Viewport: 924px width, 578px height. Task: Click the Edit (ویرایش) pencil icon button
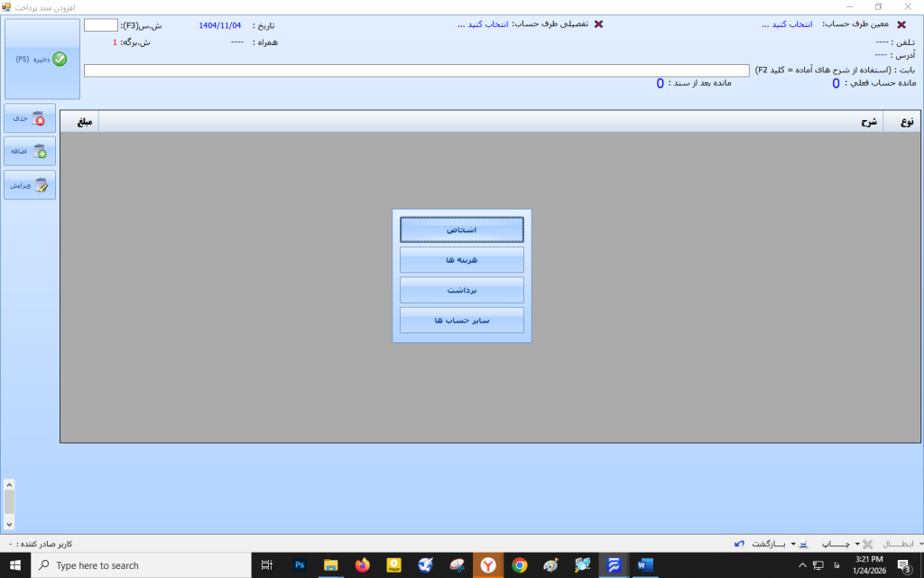pyautogui.click(x=30, y=185)
